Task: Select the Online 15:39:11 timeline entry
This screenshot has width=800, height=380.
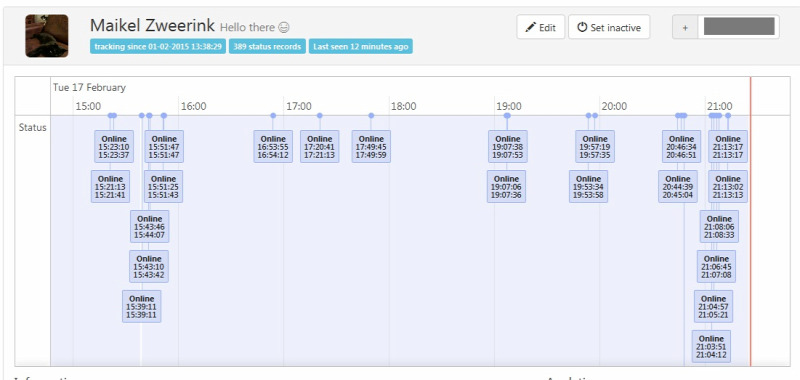Action: [x=141, y=306]
